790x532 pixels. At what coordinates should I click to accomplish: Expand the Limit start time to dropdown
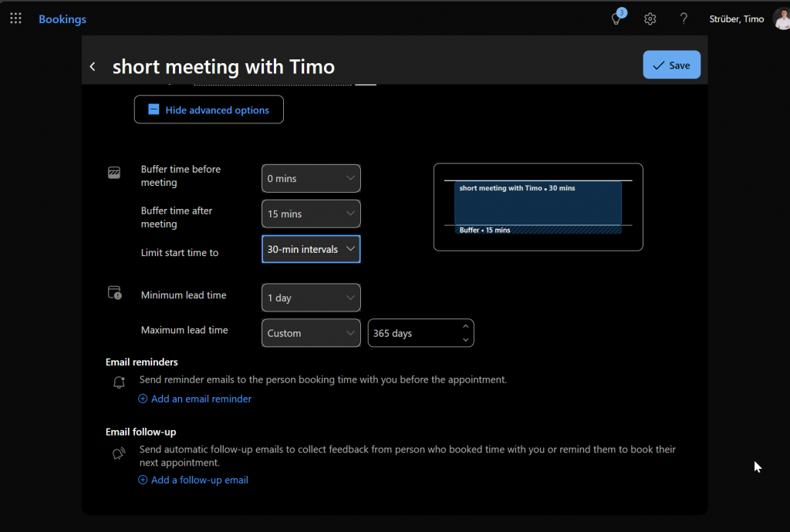pos(311,250)
